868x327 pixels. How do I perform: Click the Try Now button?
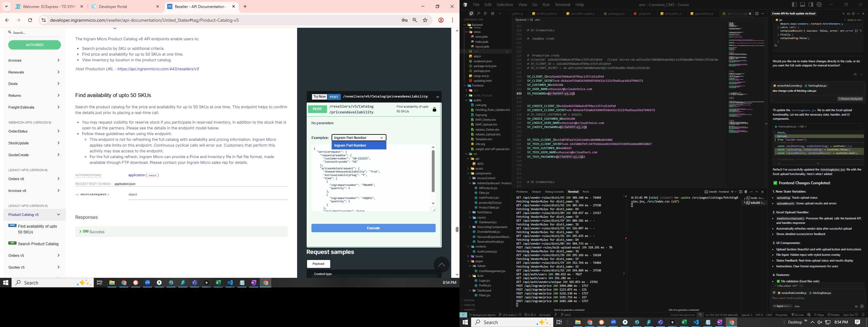(x=319, y=97)
